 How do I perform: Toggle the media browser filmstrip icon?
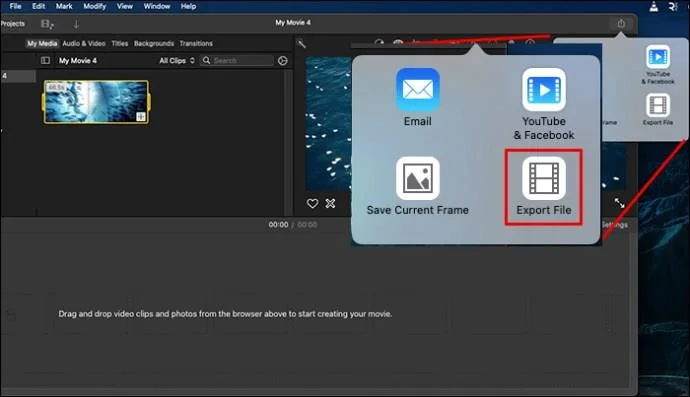47,24
